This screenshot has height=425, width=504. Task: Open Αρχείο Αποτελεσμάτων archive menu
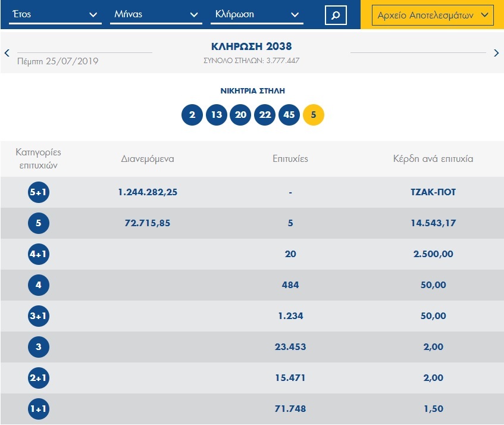[x=433, y=15]
